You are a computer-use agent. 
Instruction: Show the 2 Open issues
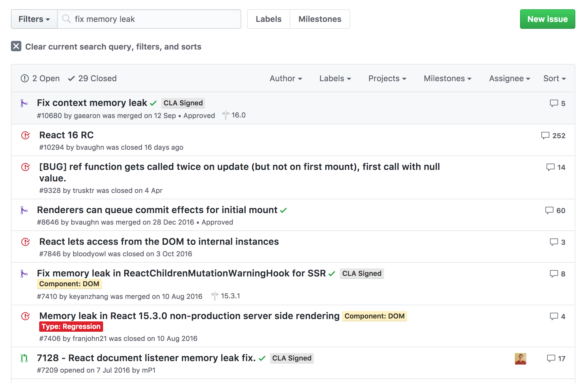[x=40, y=78]
